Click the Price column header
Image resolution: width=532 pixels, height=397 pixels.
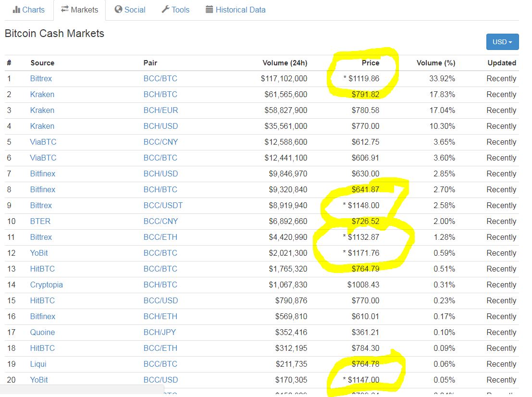tap(371, 63)
